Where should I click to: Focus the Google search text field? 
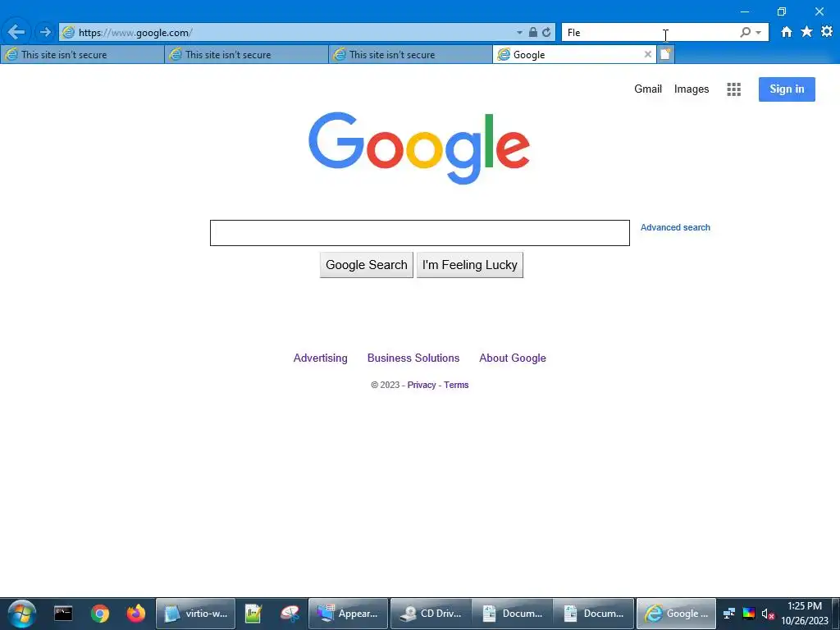419,232
